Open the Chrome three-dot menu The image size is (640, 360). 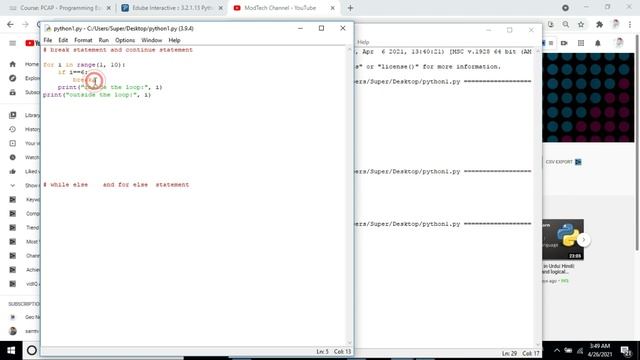click(630, 24)
